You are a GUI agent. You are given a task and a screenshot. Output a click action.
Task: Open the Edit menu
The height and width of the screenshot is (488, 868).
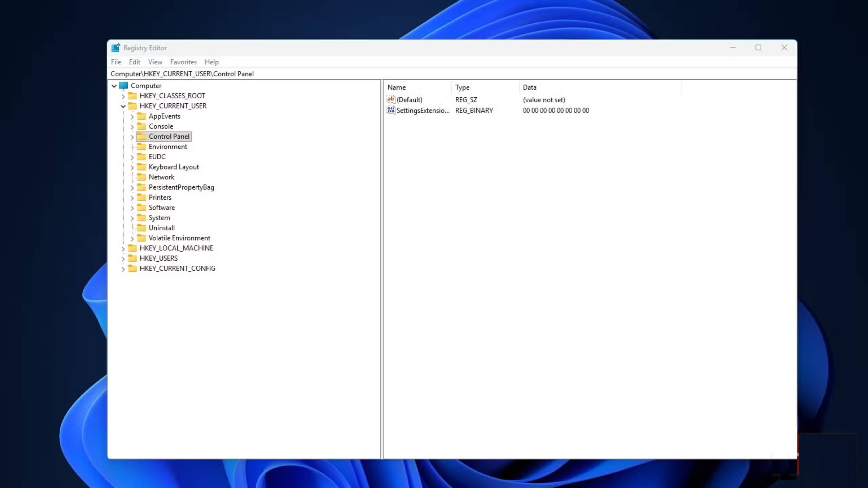click(134, 62)
